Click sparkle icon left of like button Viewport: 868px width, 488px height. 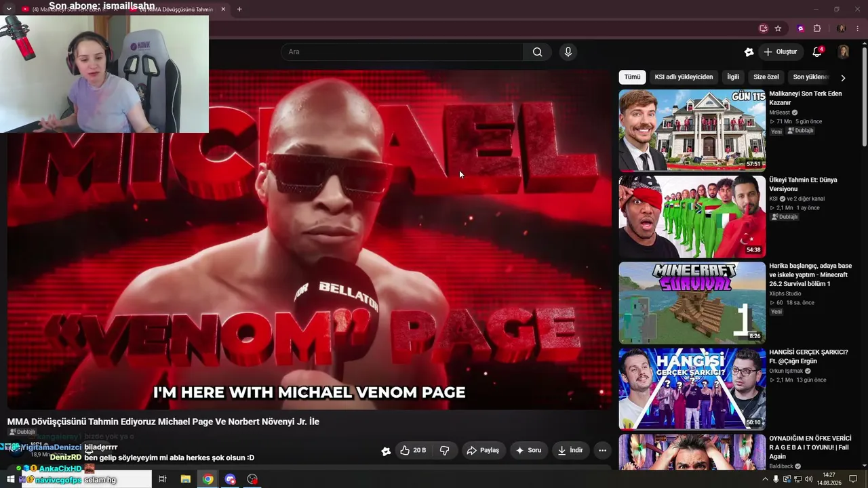click(x=386, y=451)
